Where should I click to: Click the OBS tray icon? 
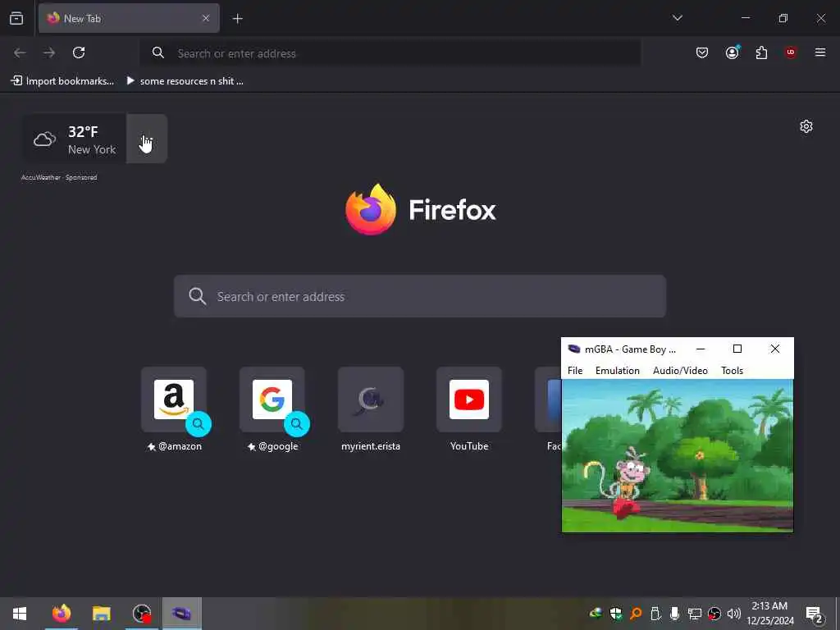pos(714,614)
